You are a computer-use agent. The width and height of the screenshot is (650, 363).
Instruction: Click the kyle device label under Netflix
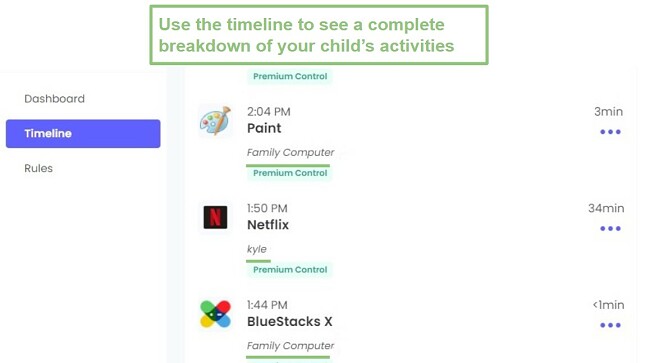pos(257,249)
